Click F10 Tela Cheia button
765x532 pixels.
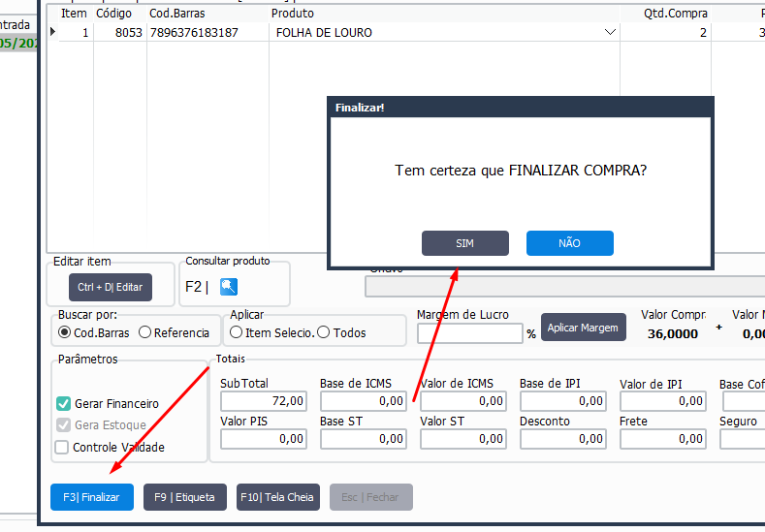tap(277, 497)
